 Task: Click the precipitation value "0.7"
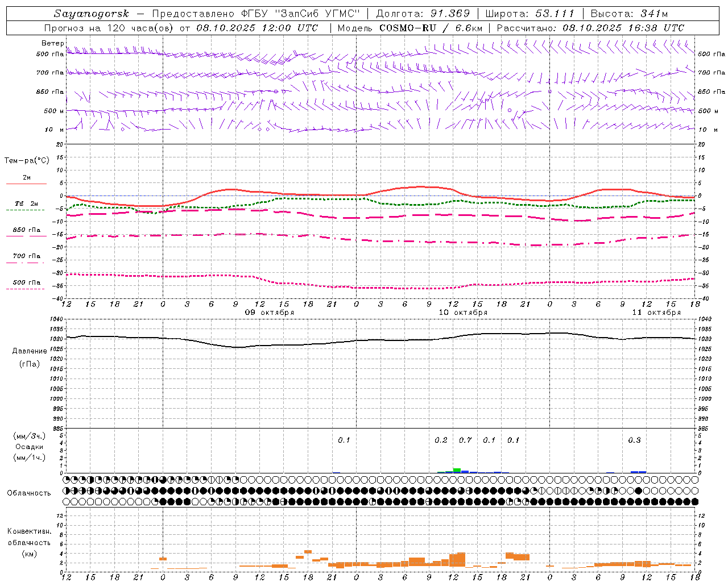[465, 440]
